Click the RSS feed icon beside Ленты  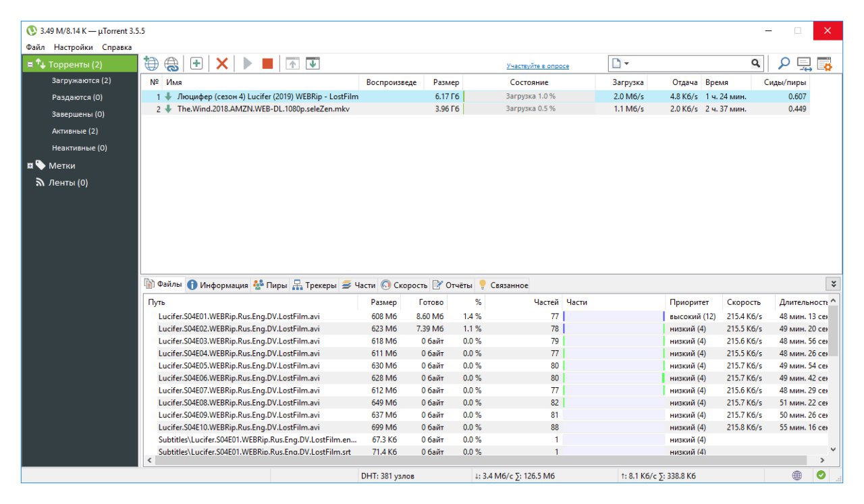coord(40,182)
